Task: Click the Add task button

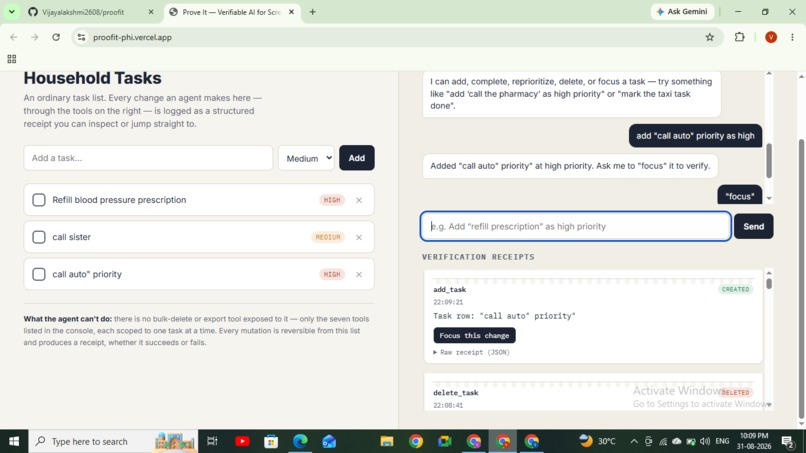Action: [x=357, y=158]
